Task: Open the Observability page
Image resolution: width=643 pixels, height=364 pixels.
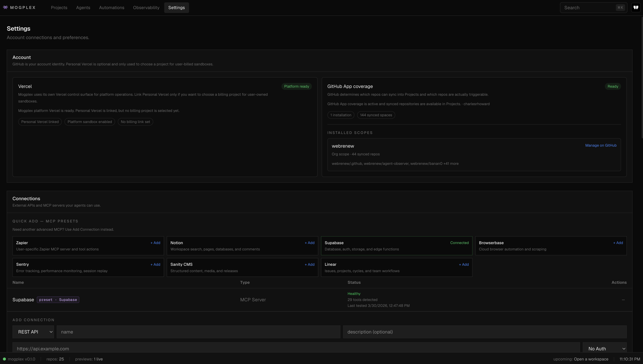Action: tap(146, 8)
